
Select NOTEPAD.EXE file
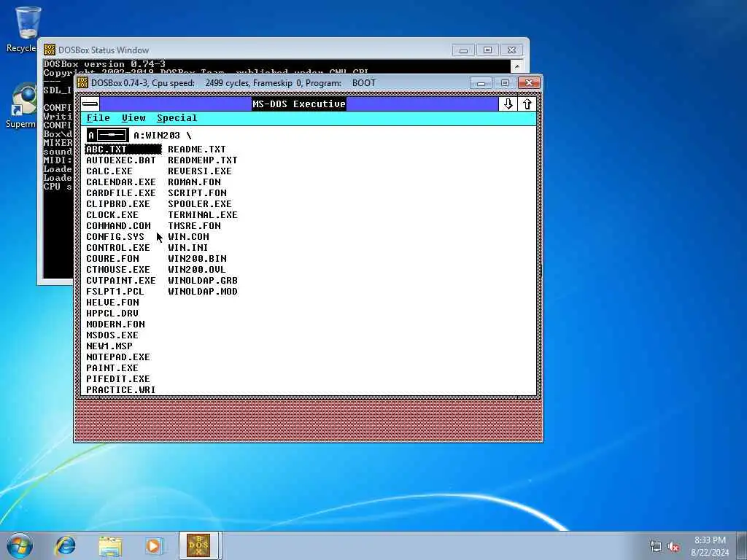[118, 357]
